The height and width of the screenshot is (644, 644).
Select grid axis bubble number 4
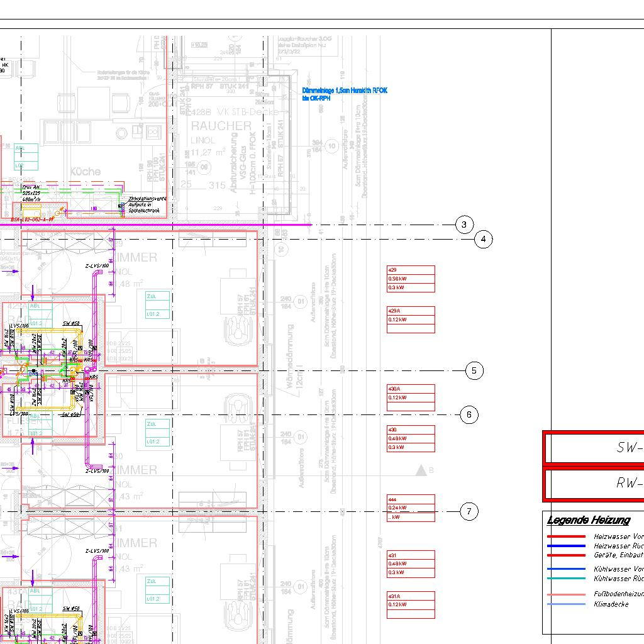click(x=483, y=240)
